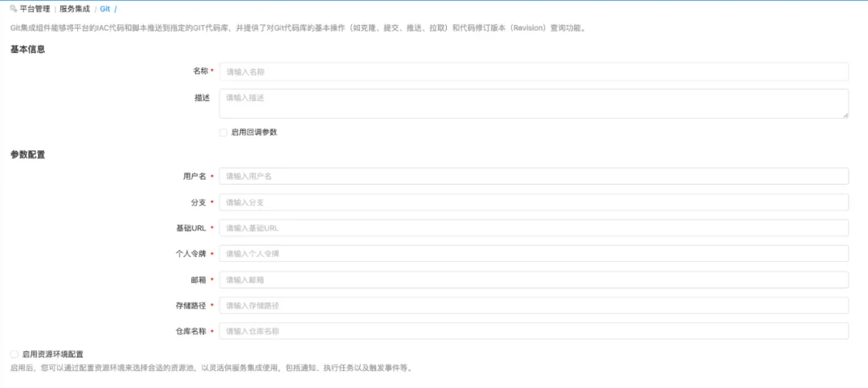Focus the 用户名 input field

point(534,176)
